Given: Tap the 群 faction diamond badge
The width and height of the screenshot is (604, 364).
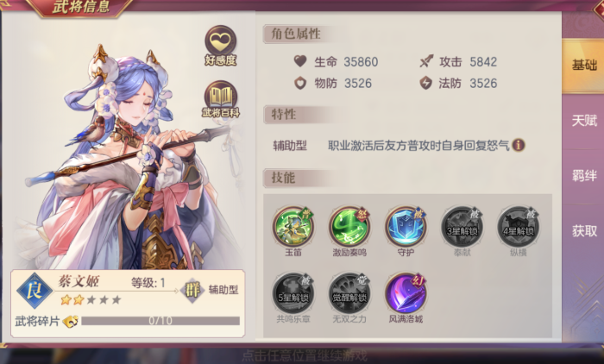Looking at the screenshot, I should coord(192,291).
